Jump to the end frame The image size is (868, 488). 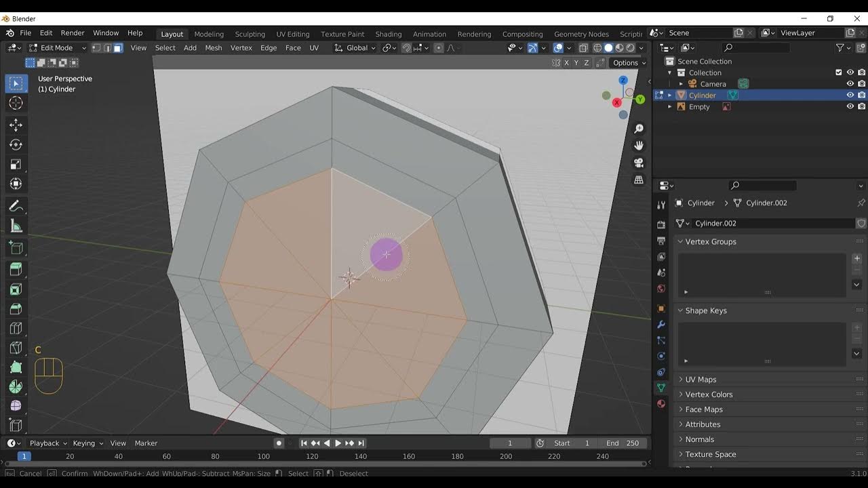[x=361, y=443]
